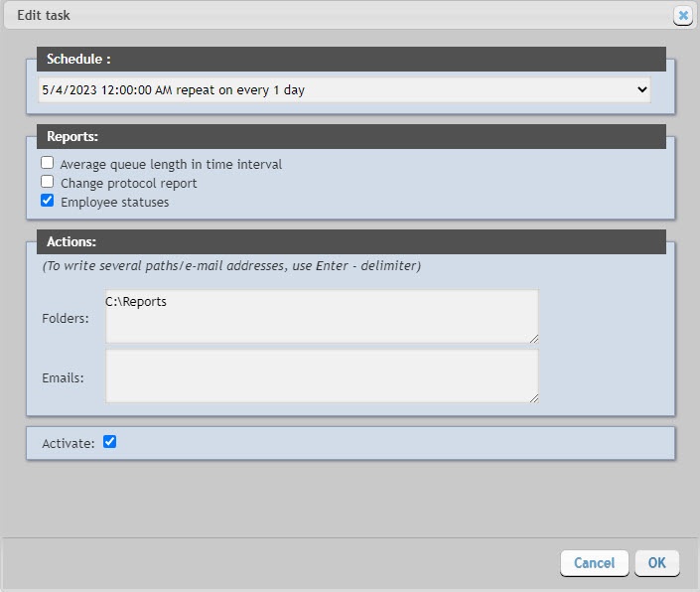
Task: Click the Activate label text
Action: point(68,444)
